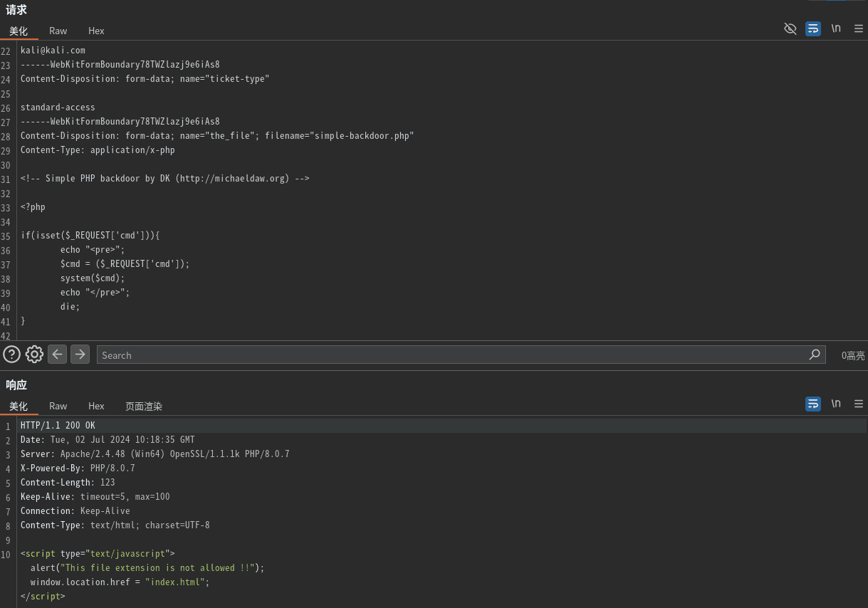Click the Keep-Alive: timeout=5, max=100 line
This screenshot has height=608, width=868.
click(x=95, y=497)
